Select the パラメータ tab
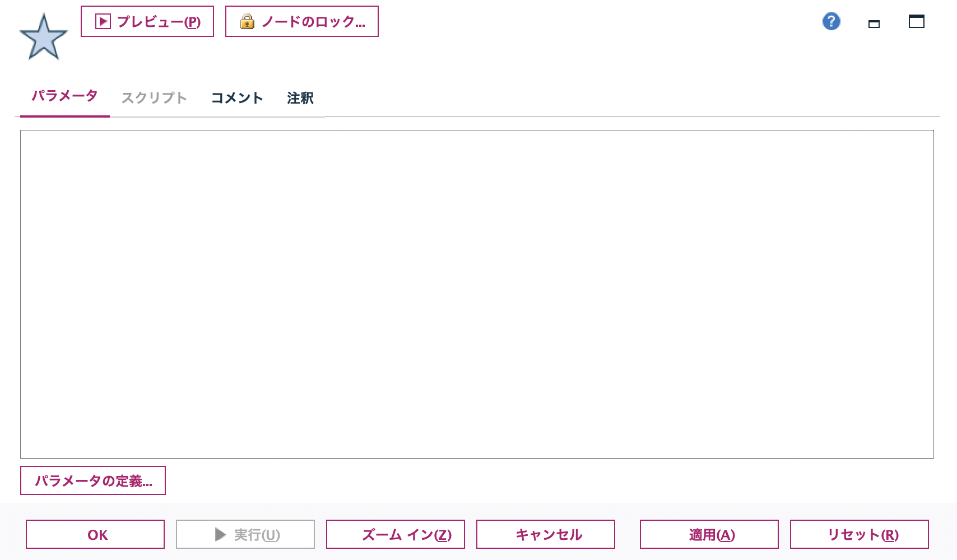Image resolution: width=957 pixels, height=560 pixels. [64, 96]
